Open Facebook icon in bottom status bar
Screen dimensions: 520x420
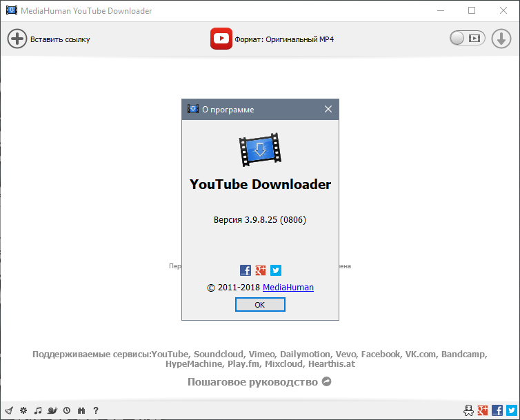pos(497,410)
